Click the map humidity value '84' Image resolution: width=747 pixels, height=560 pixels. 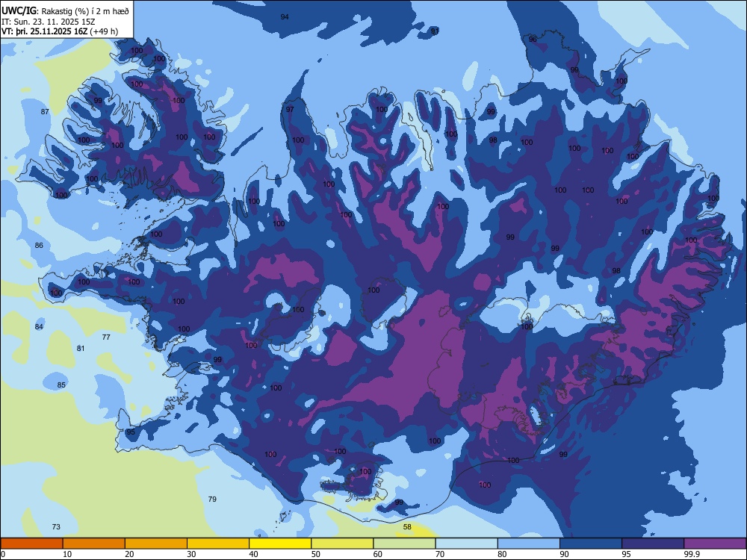39,327
